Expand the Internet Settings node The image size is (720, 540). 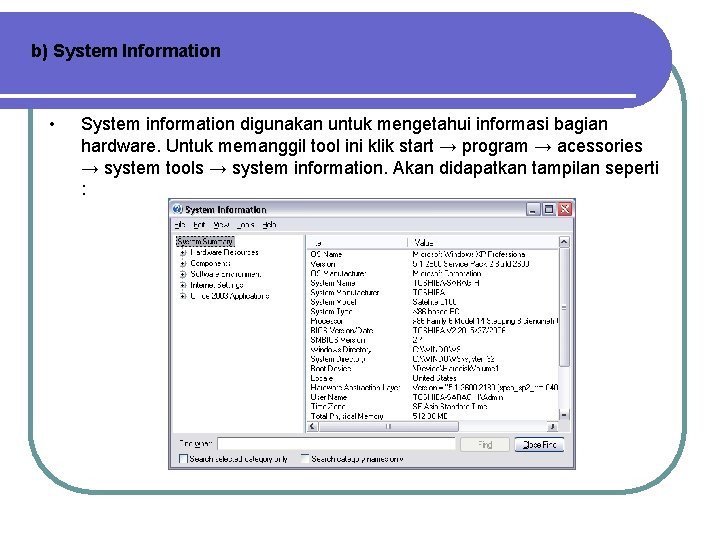[183, 286]
